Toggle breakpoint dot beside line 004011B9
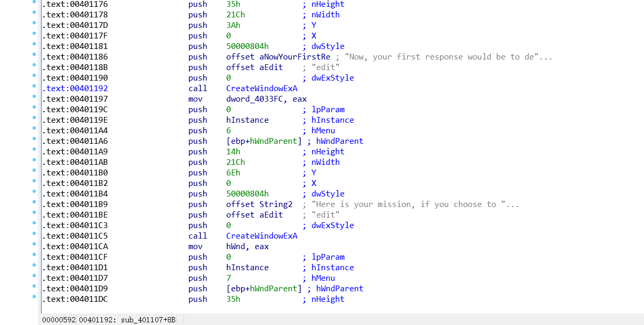The height and width of the screenshot is (325, 644). (x=34, y=202)
